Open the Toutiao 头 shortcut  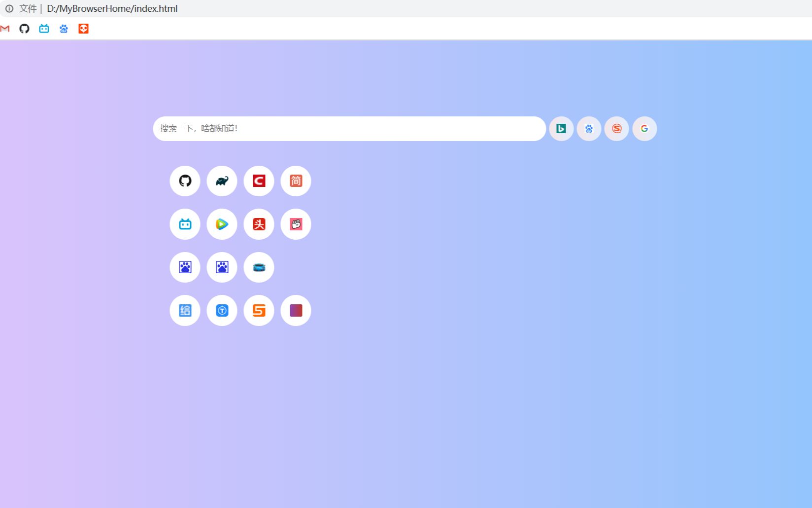(x=259, y=224)
